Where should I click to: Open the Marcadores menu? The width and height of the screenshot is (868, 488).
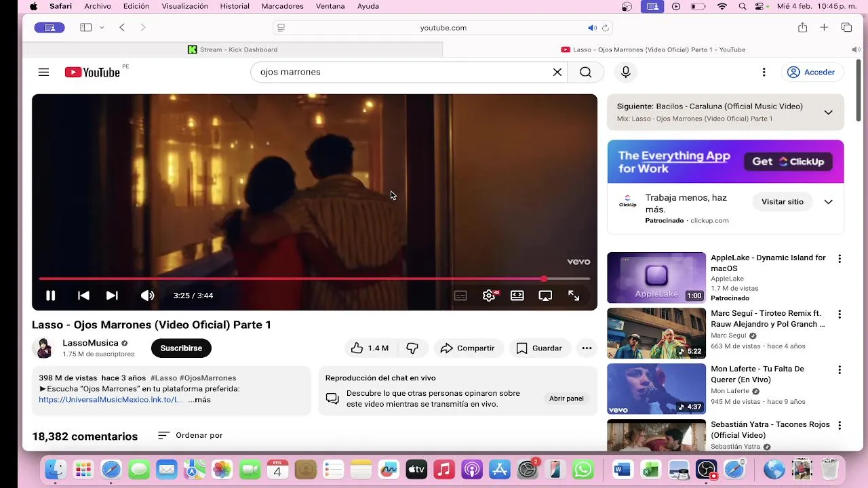(282, 6)
